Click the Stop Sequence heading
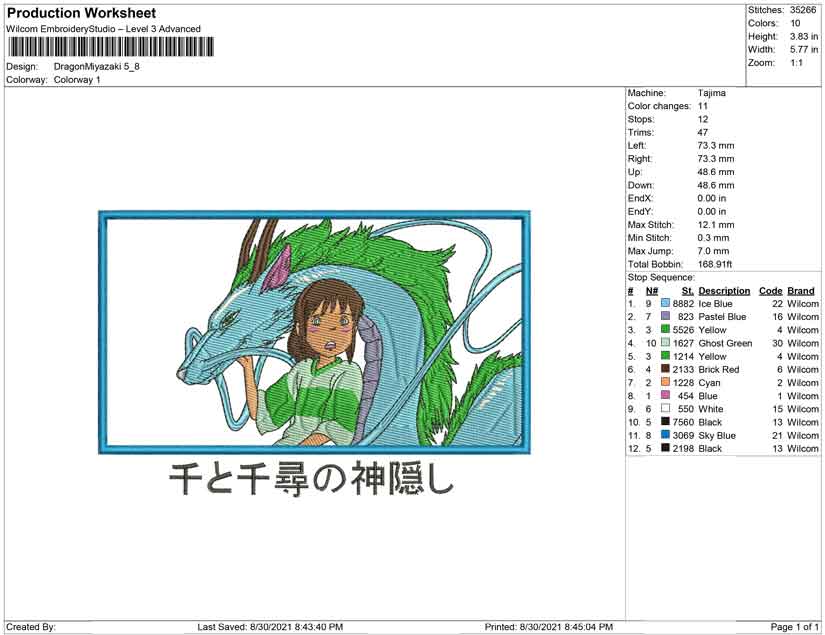This screenshot has height=635, width=825. pyautogui.click(x=661, y=277)
